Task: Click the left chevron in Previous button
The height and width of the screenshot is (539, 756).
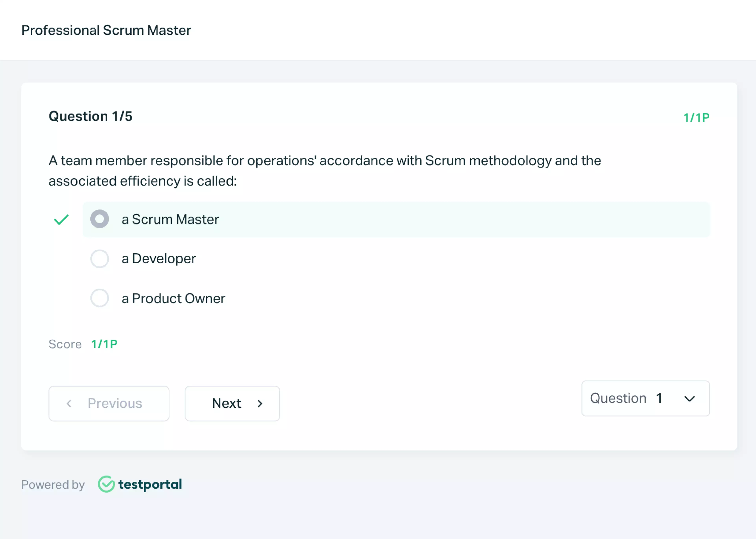Action: pos(69,404)
